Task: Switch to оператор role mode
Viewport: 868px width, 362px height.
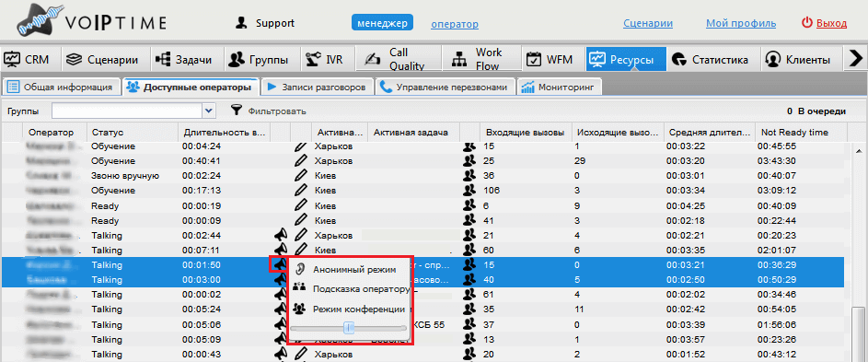Action: (x=455, y=24)
